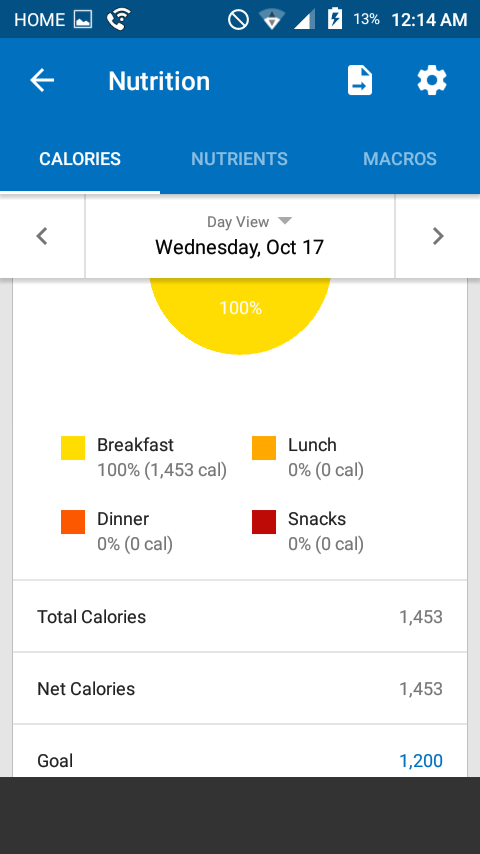Select the orange Lunch legend swatch
Image resolution: width=480 pixels, height=854 pixels.
264,448
